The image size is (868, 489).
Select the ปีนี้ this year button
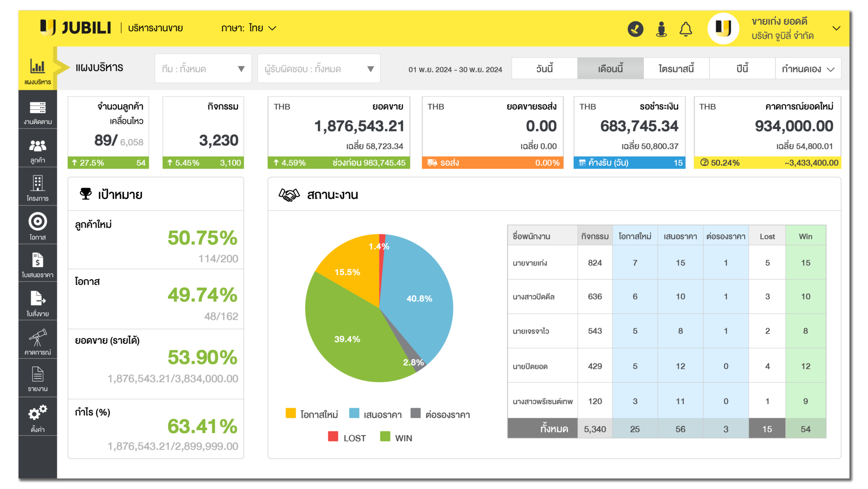click(x=742, y=69)
